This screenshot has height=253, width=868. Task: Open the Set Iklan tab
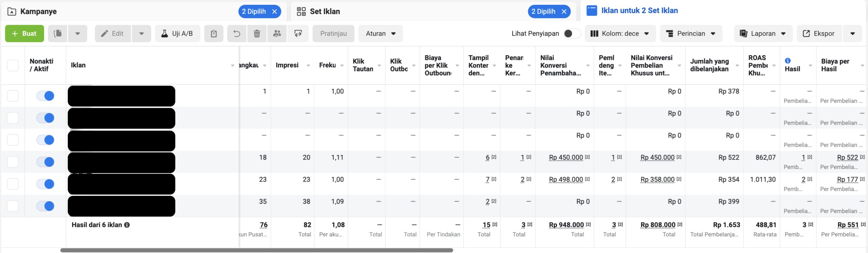pos(324,12)
